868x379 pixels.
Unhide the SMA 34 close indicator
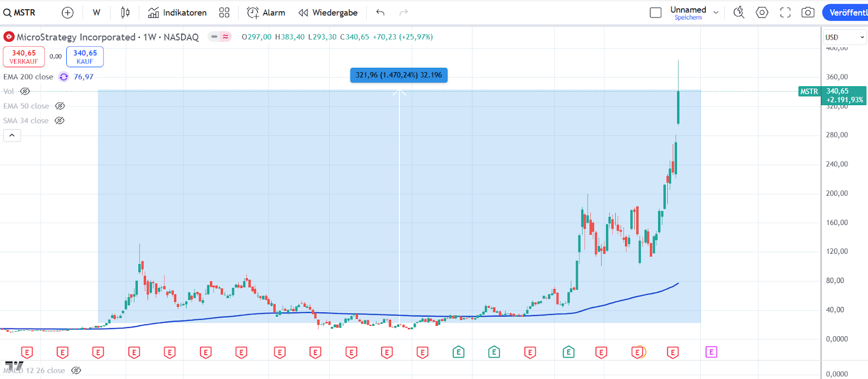coord(60,121)
